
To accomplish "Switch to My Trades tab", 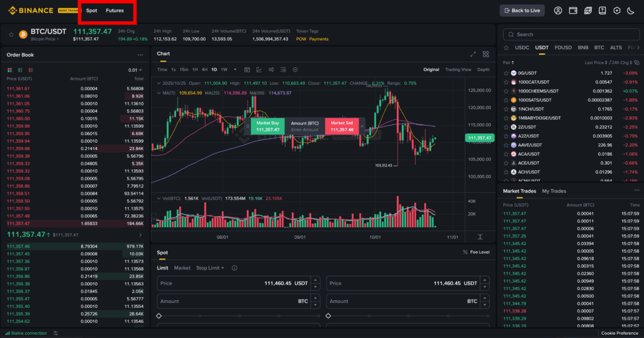I will tap(554, 191).
